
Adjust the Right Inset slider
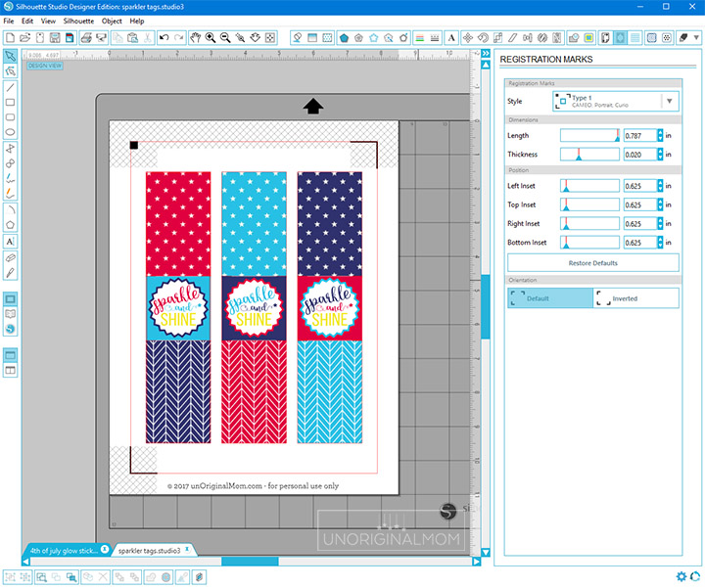[x=589, y=223]
